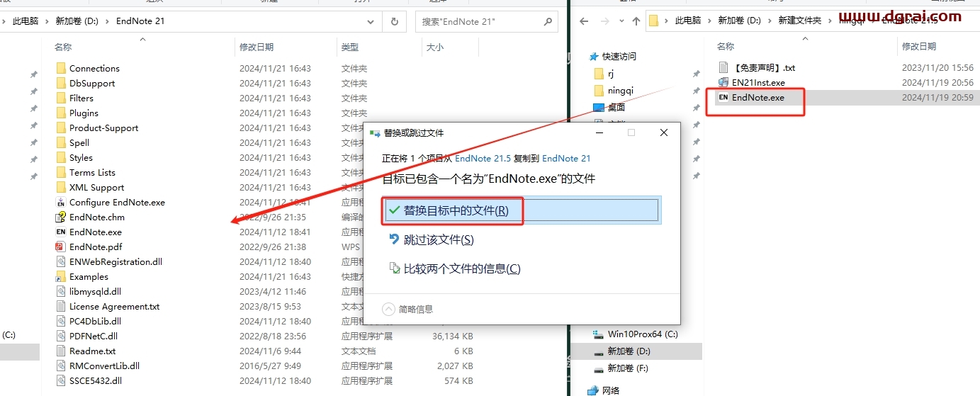Image resolution: width=980 pixels, height=396 pixels.
Task: Choose 替换目标中的文件(R) option
Action: pos(522,210)
